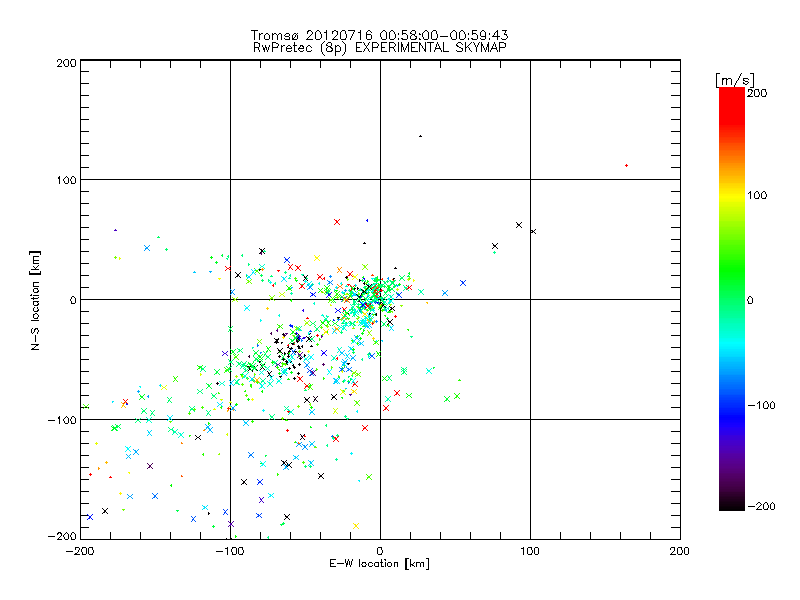Image resolution: width=800 pixels, height=600 pixels.
Task: Click the isolated black dot near the top center
Action: (420, 136)
